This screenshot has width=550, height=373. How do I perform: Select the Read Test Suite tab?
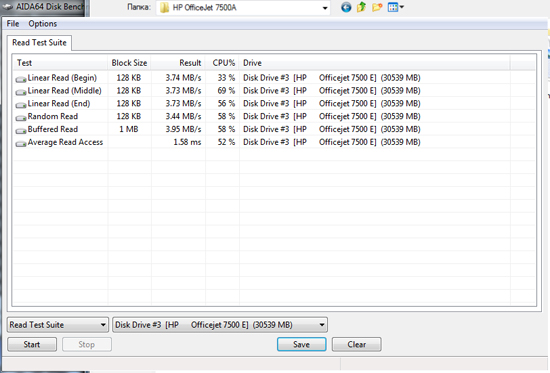click(x=39, y=42)
